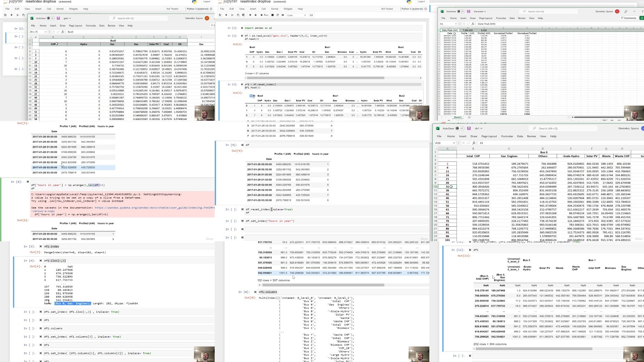Expand the gens file name dropdown
The height and width of the screenshot is (362, 644).
pos(70,18)
